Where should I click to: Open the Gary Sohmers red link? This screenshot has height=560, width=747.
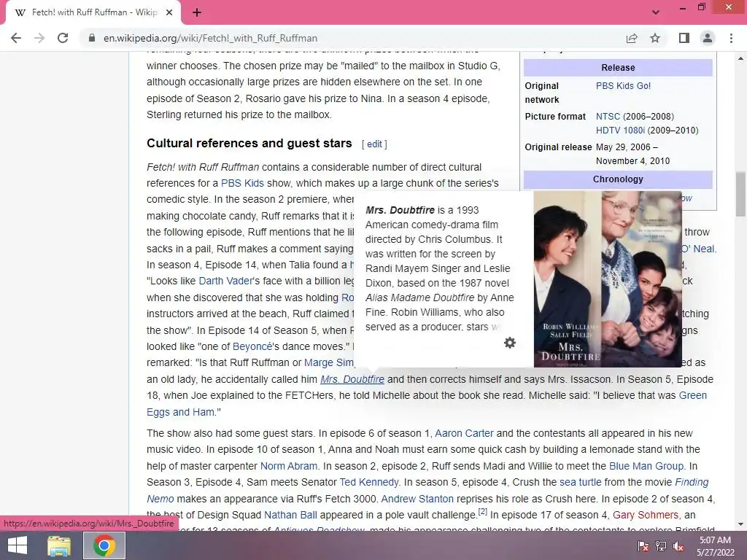tap(646, 516)
